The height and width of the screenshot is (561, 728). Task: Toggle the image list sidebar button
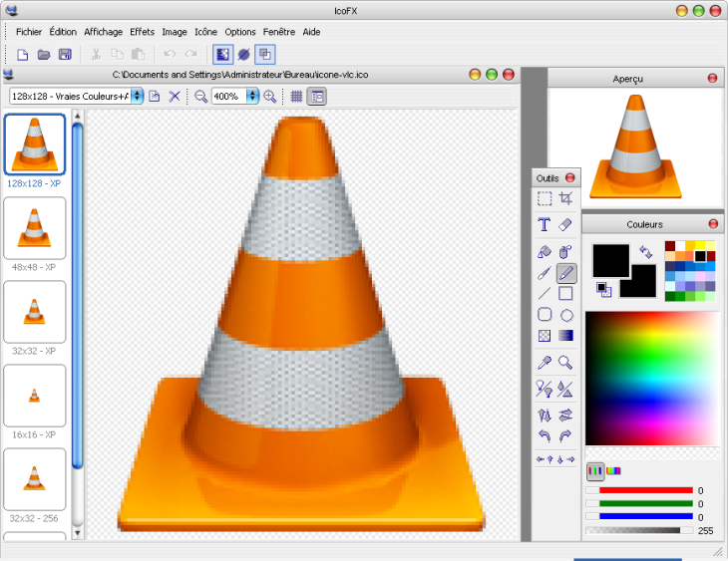(317, 97)
